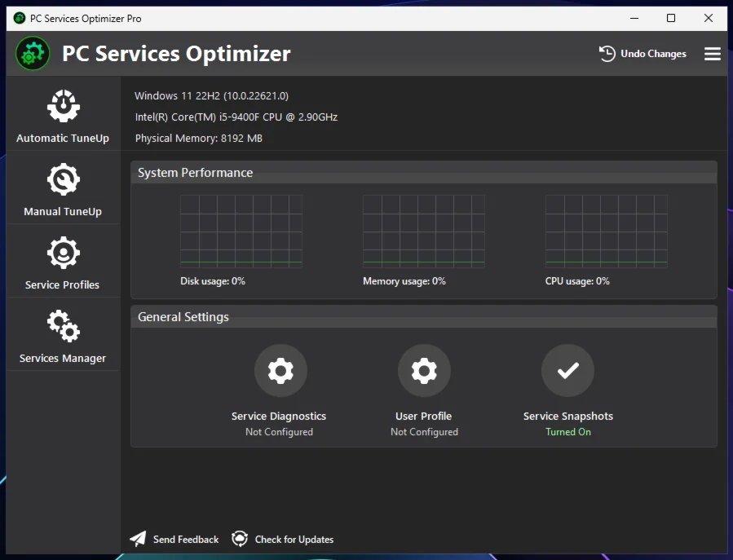Click the Check for Updates refresh icon

[240, 539]
